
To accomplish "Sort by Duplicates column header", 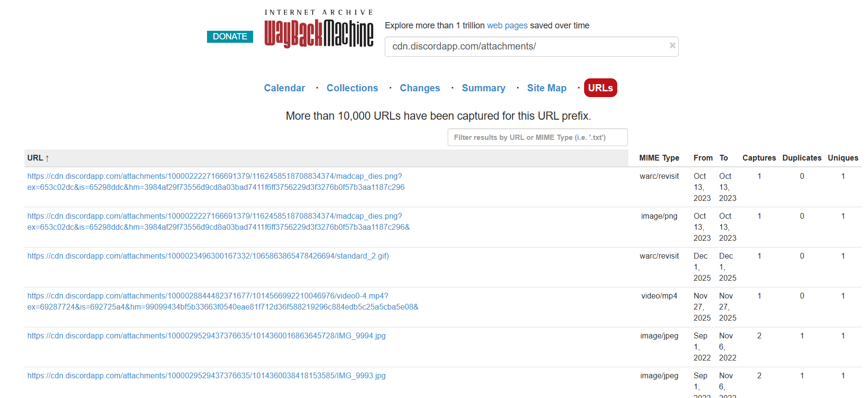I will (802, 158).
